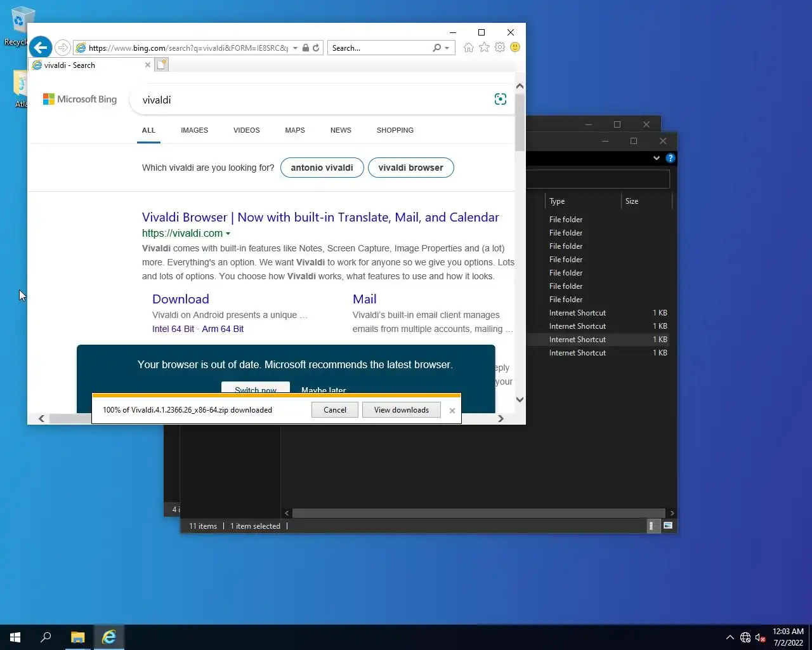812x650 pixels.
Task: Show hidden system tray icons
Action: coord(730,637)
